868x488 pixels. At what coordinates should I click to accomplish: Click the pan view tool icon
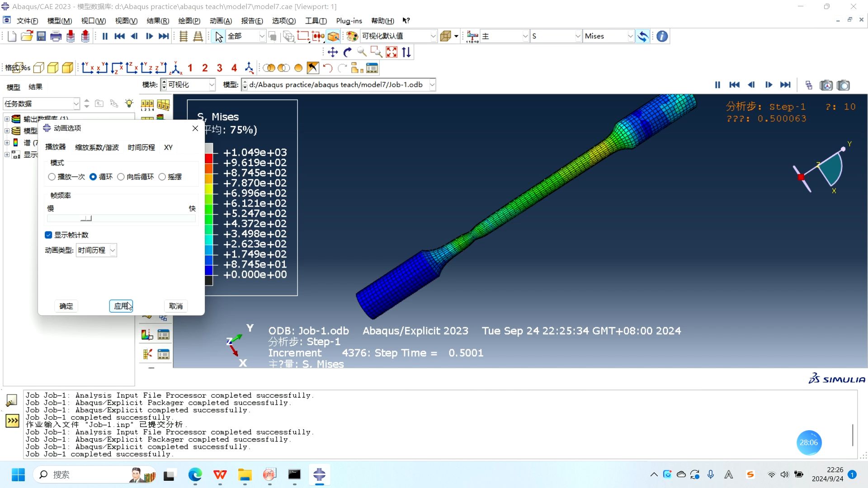[333, 52]
